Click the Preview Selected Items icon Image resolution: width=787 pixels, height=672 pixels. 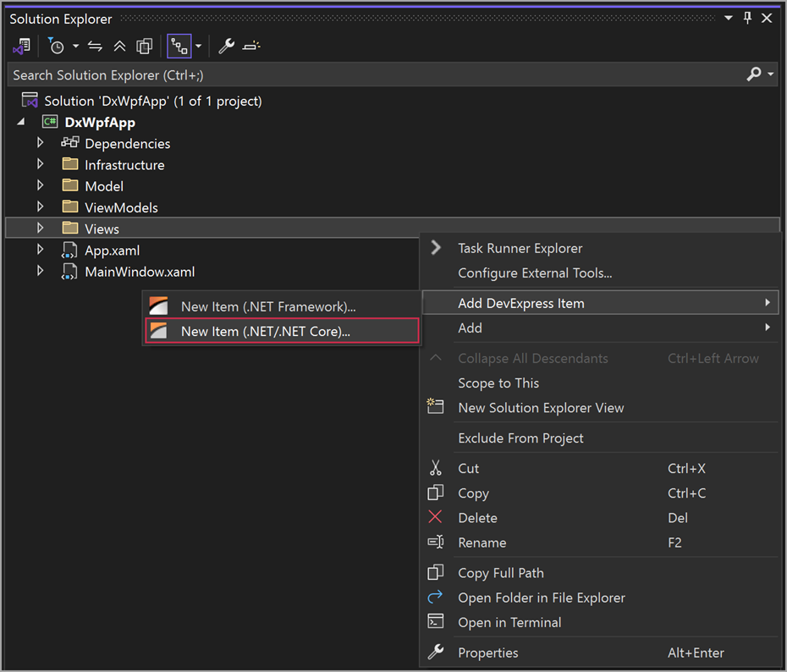click(251, 47)
